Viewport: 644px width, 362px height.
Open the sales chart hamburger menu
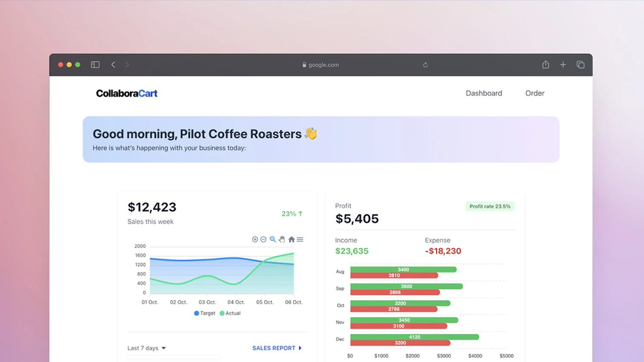click(300, 239)
